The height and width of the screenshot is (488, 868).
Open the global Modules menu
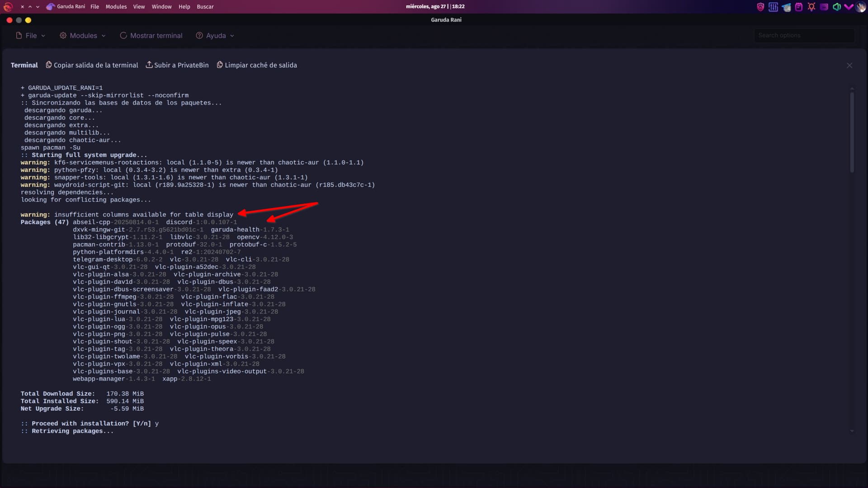coord(116,7)
